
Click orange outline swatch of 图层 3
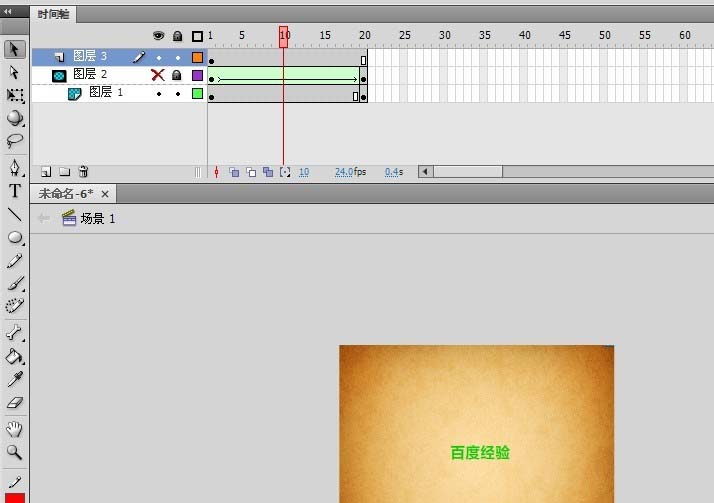[197, 57]
